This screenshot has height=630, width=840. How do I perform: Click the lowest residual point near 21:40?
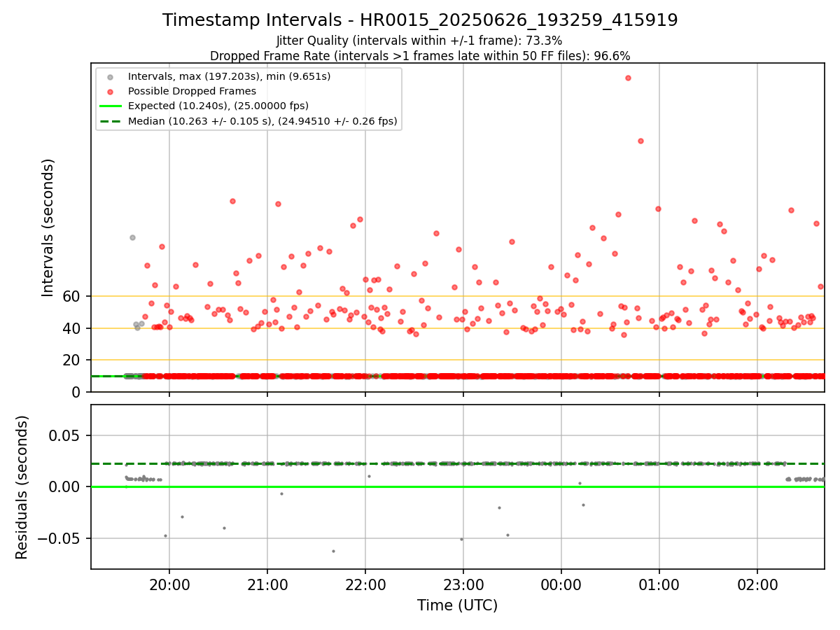tap(333, 551)
